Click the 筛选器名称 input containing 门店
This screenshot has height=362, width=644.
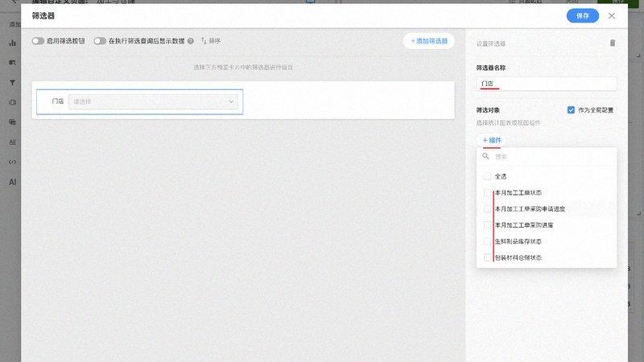(x=547, y=84)
